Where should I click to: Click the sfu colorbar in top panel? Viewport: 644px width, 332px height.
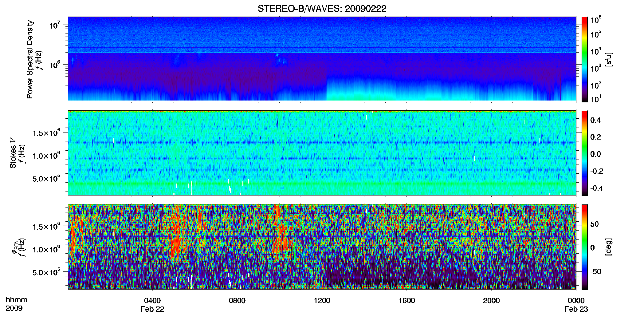coord(585,59)
